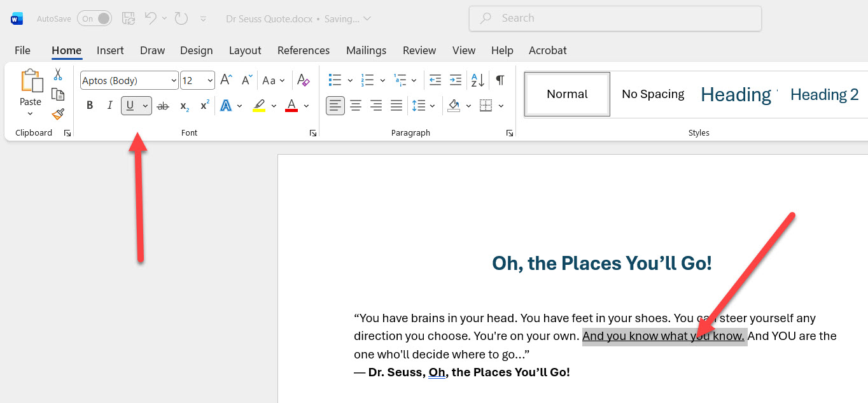Open the document title dropdown

coord(367,19)
